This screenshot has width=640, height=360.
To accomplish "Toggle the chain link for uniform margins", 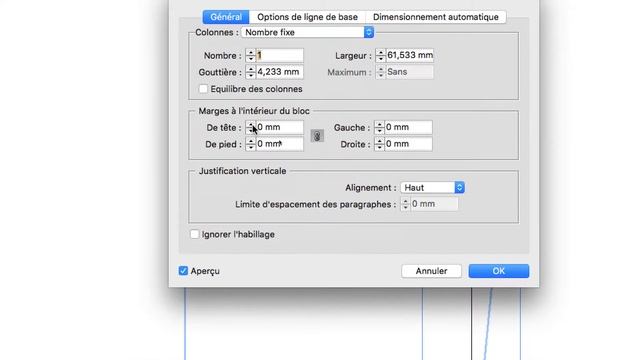I will [317, 136].
